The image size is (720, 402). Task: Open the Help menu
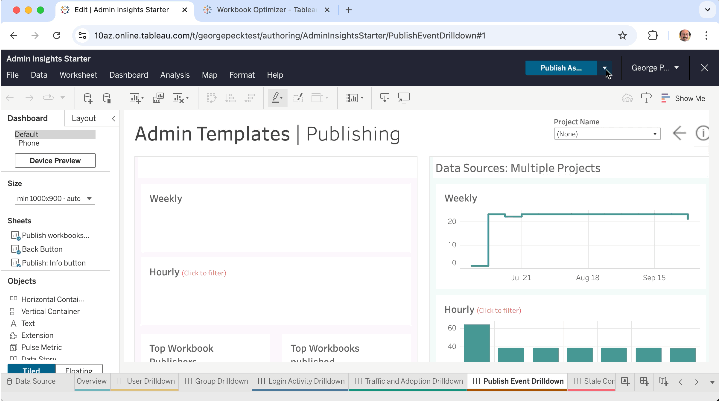point(275,75)
